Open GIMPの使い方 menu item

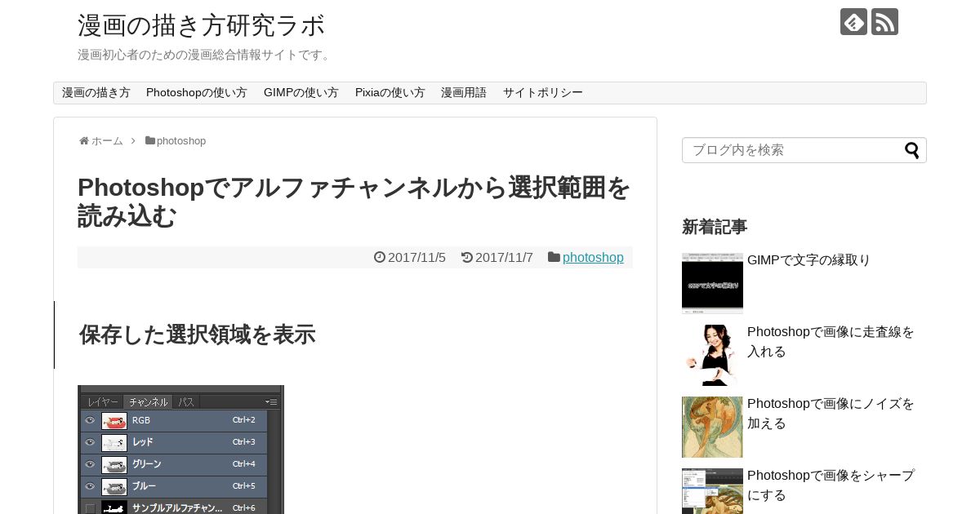pos(301,93)
